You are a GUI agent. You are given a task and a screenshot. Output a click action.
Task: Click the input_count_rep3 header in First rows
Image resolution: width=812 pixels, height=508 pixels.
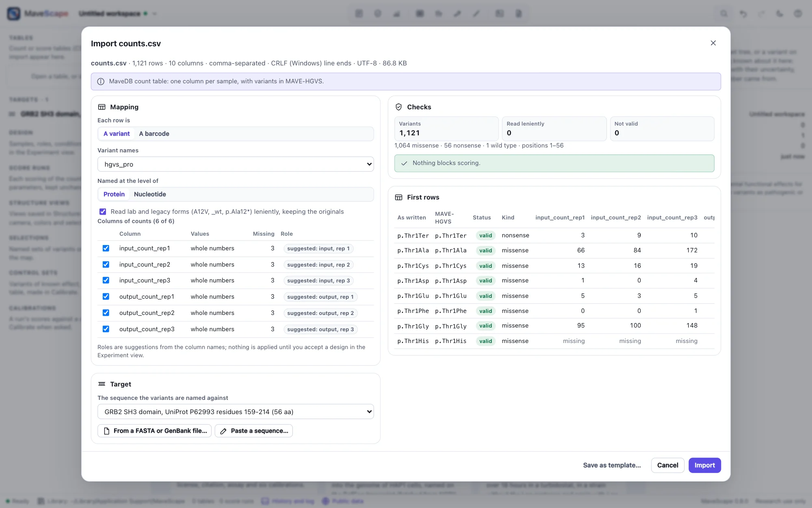tap(672, 217)
